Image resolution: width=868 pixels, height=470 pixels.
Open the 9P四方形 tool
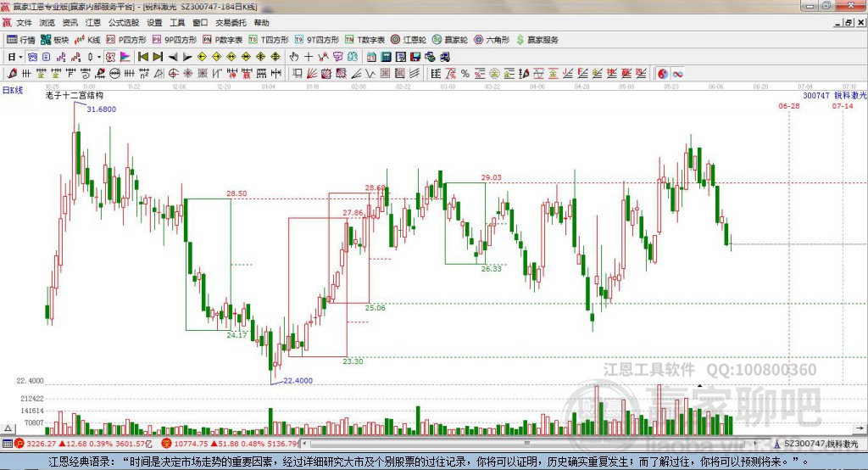pyautogui.click(x=175, y=39)
